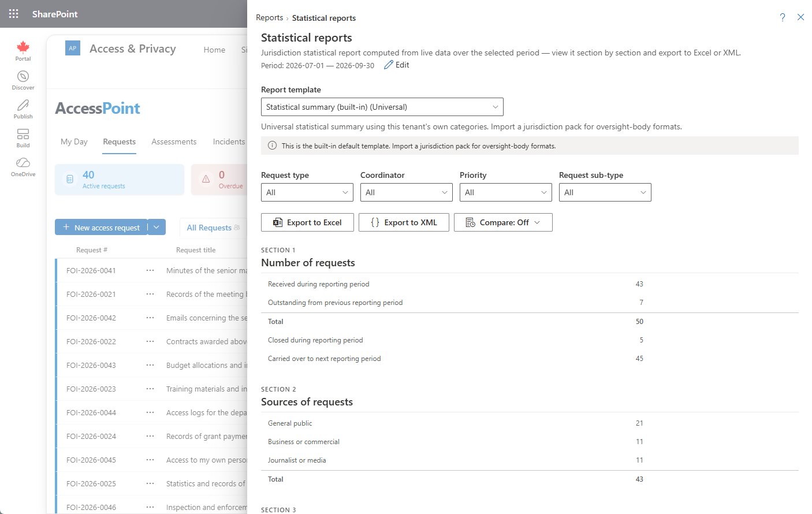The width and height of the screenshot is (812, 514).
Task: Open the SharePoint app launcher grid
Action: click(x=14, y=14)
